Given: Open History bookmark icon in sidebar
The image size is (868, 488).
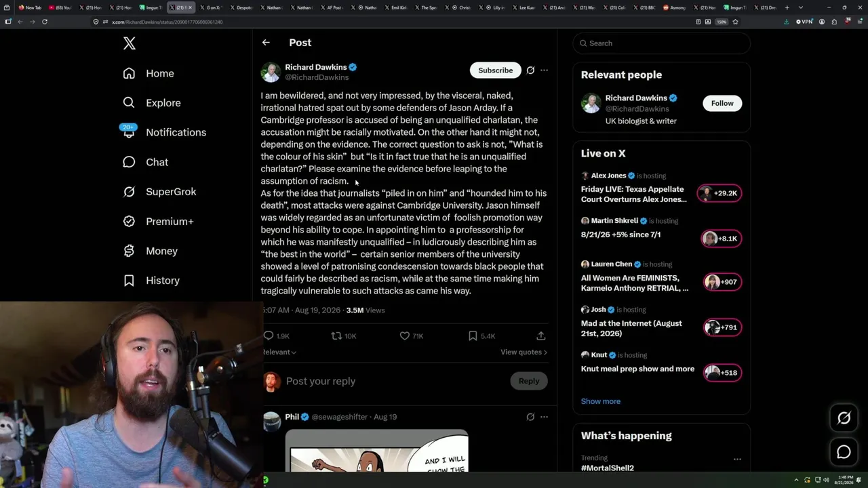Looking at the screenshot, I should tap(129, 281).
